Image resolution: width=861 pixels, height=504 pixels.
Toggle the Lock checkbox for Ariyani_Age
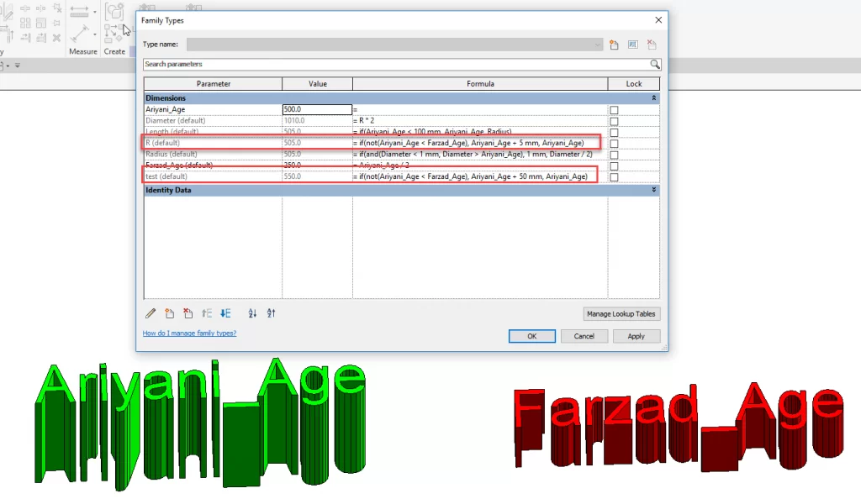614,110
